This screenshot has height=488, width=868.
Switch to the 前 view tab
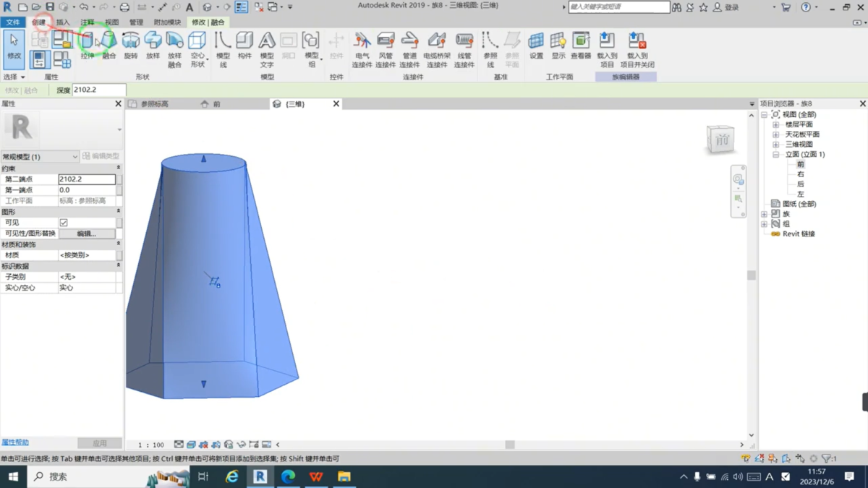(216, 104)
